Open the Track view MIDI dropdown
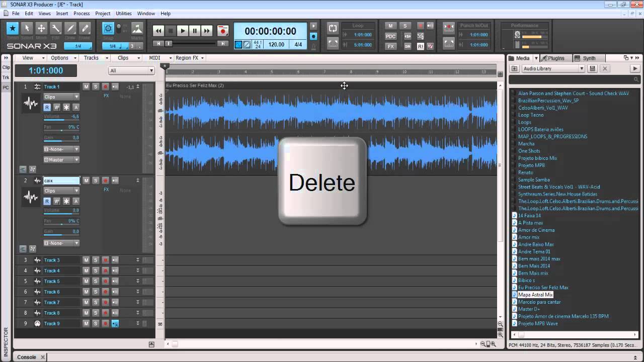The width and height of the screenshot is (644, 362). pyautogui.click(x=157, y=58)
